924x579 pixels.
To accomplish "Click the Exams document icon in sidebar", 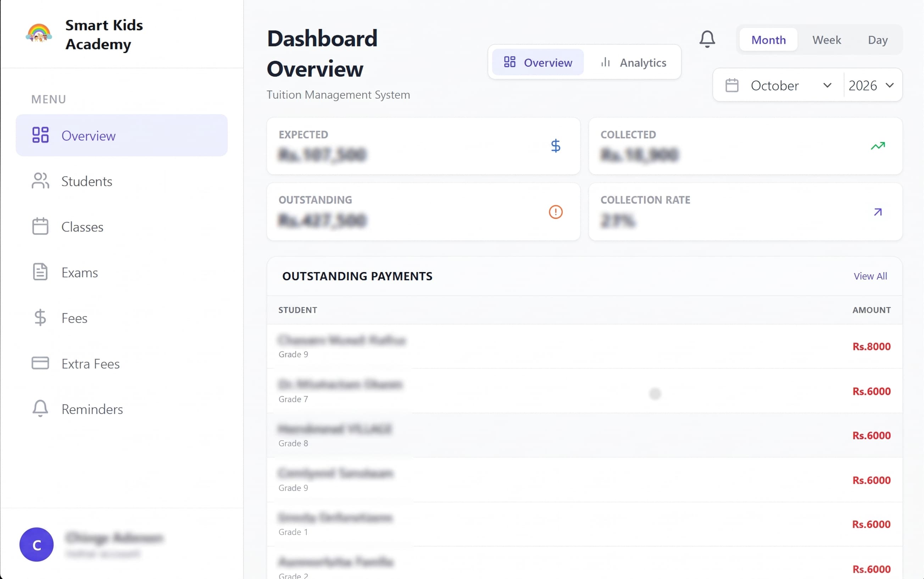I will point(40,272).
